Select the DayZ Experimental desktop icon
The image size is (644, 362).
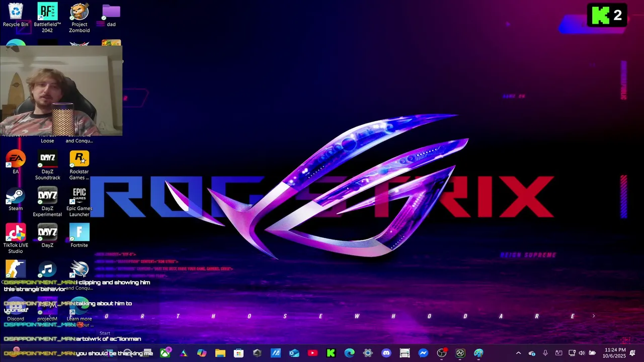tap(47, 202)
